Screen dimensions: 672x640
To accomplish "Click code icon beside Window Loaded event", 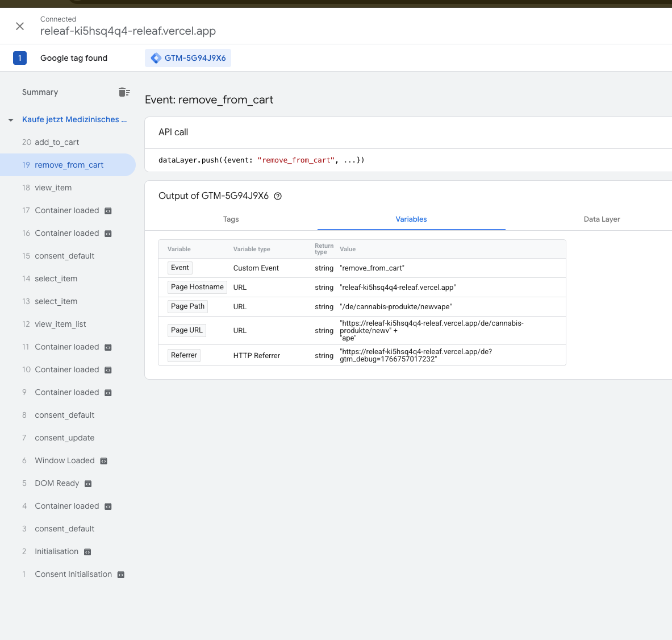I will click(x=104, y=461).
